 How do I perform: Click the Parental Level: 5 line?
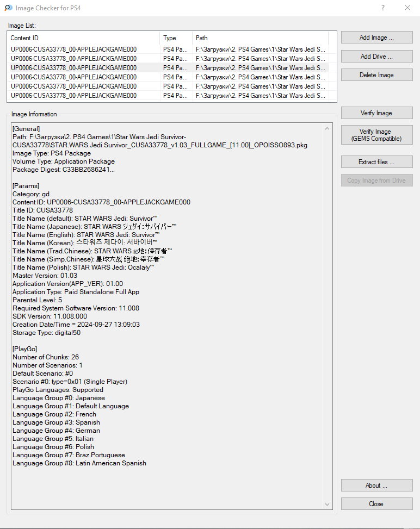37,300
